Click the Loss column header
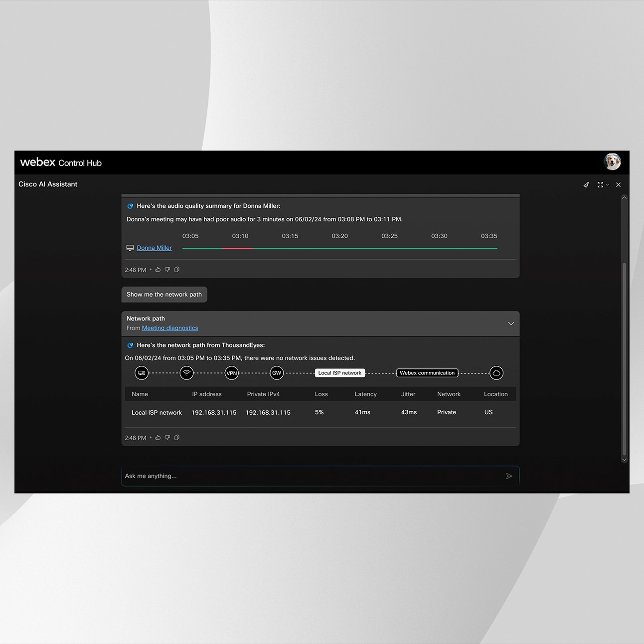644x644 pixels. [322, 394]
